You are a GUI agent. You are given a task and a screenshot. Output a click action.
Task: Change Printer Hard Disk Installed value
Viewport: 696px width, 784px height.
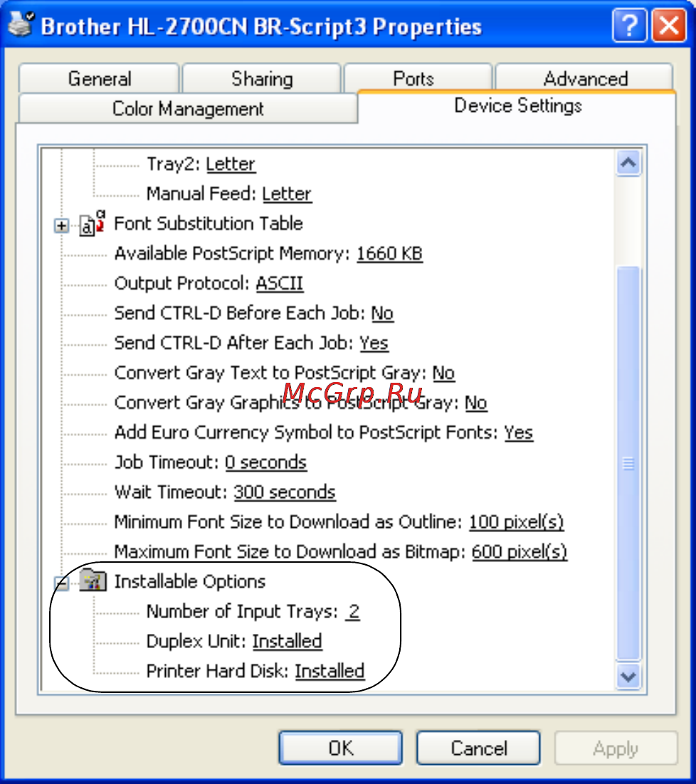[x=329, y=671]
